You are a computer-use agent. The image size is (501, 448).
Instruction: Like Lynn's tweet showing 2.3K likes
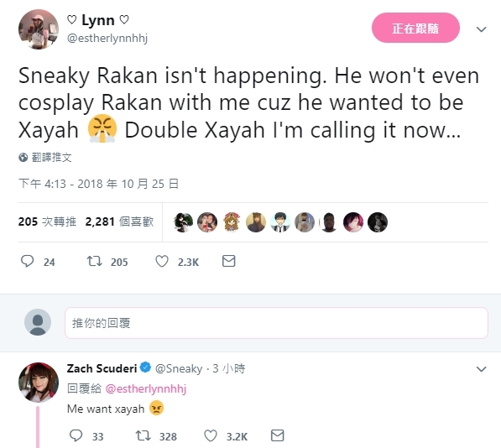pos(162,261)
